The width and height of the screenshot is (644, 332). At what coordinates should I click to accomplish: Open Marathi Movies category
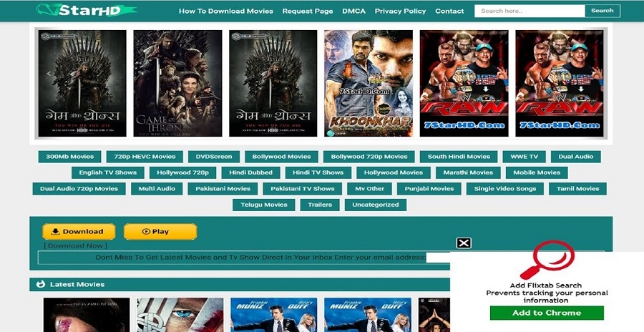click(x=468, y=172)
